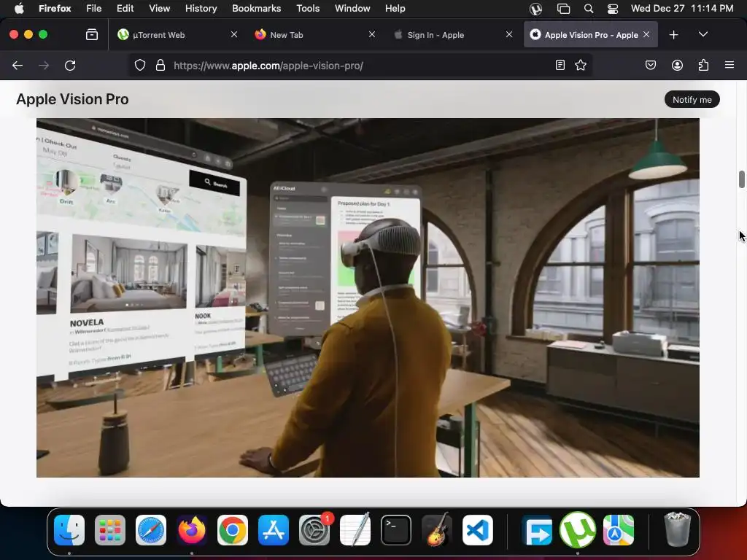Screen dimensions: 747x560
Task: Click Firefox icon in the Dock
Action: pos(192,530)
